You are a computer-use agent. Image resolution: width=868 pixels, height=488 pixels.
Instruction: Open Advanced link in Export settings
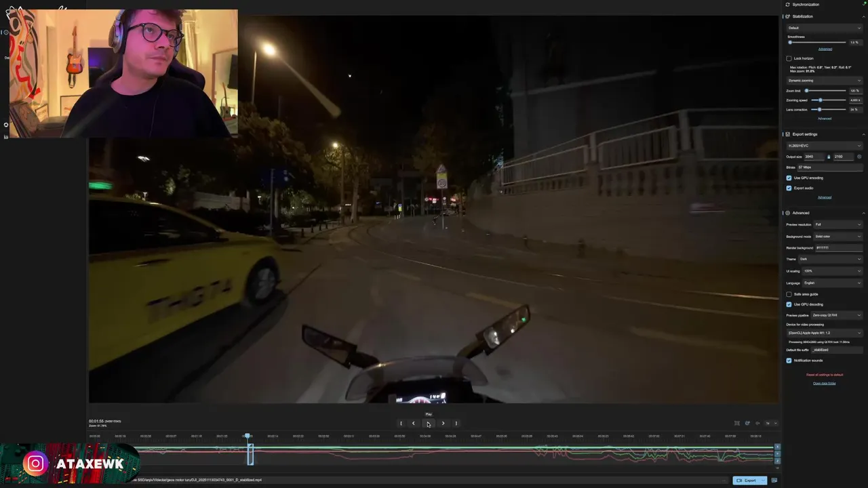coord(825,197)
